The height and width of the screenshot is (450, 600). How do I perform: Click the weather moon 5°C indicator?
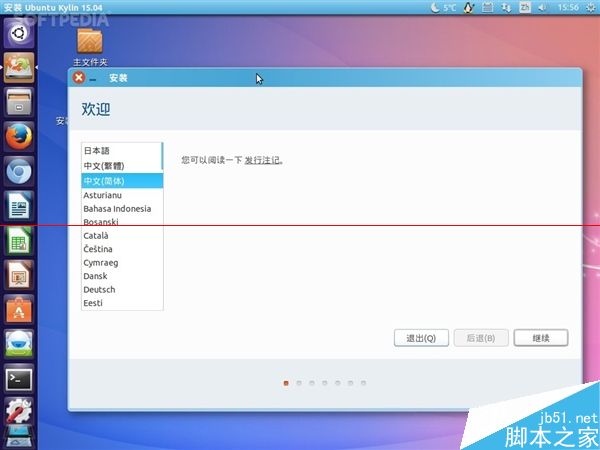443,7
